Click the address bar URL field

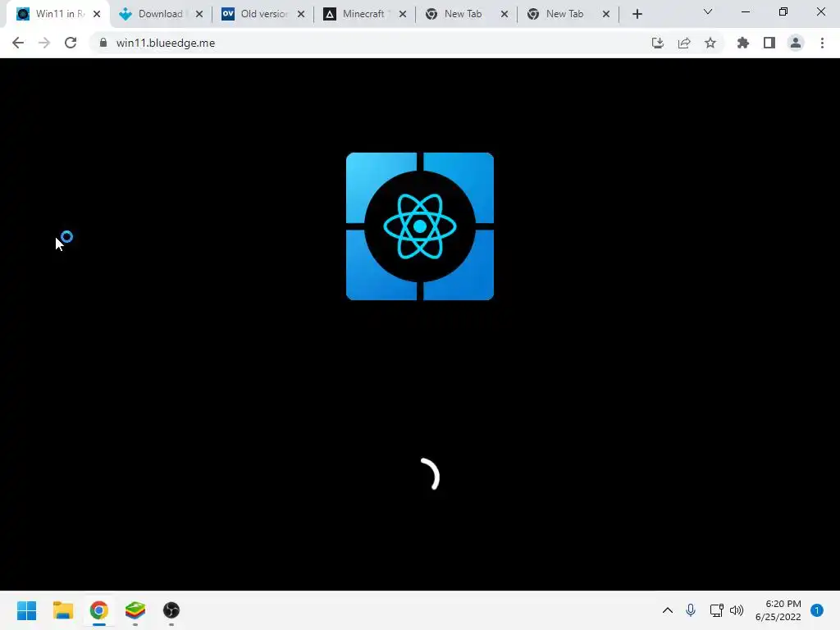[x=370, y=43]
